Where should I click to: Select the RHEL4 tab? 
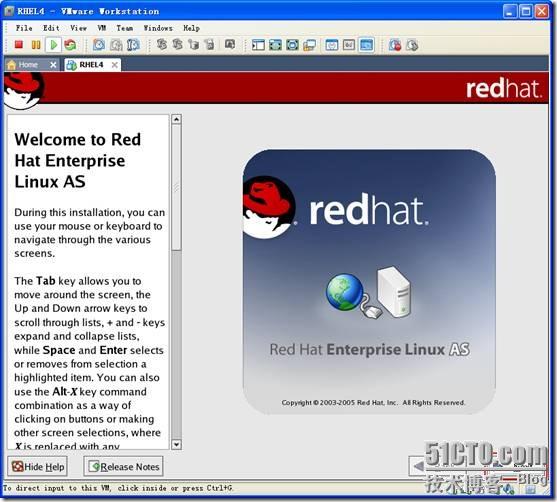[x=91, y=65]
